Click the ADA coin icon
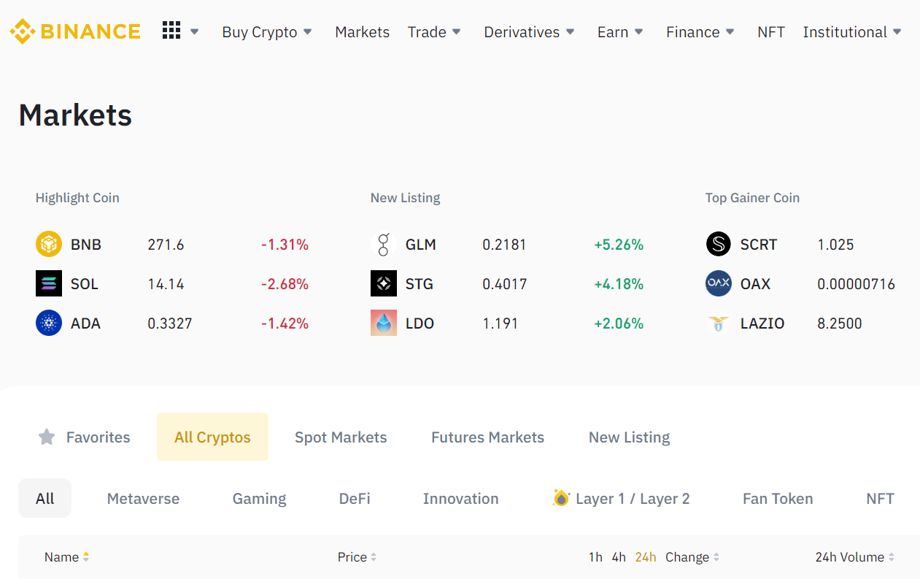Viewport: 920px width, 581px height. pos(49,323)
